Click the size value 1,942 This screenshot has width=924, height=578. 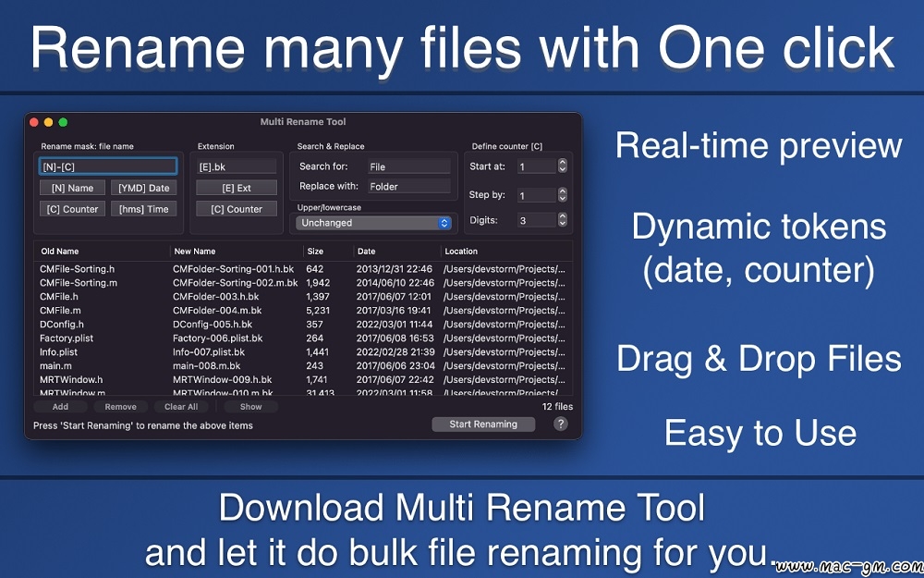point(318,283)
